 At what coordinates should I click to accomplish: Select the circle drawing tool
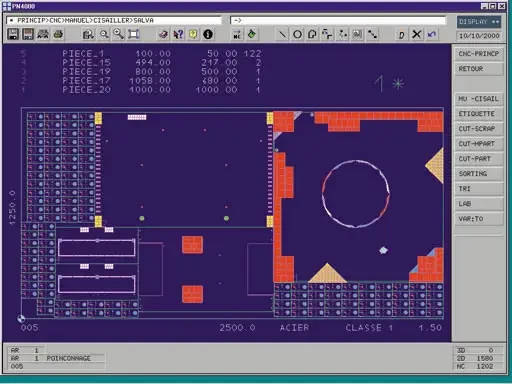[297, 34]
